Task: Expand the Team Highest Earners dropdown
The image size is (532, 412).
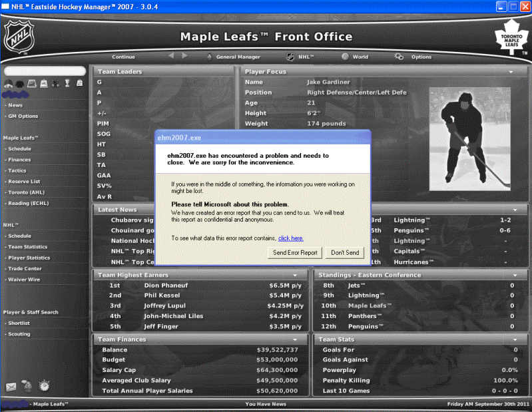Action: [x=295, y=276]
